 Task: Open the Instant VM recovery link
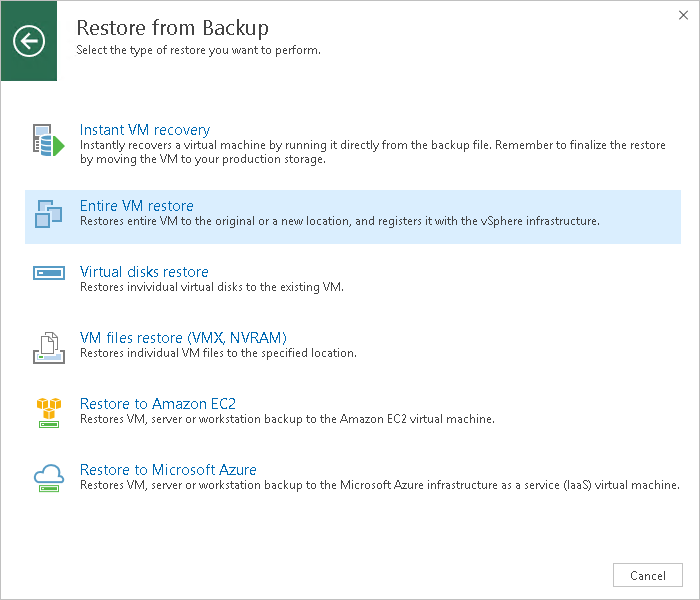coord(144,130)
